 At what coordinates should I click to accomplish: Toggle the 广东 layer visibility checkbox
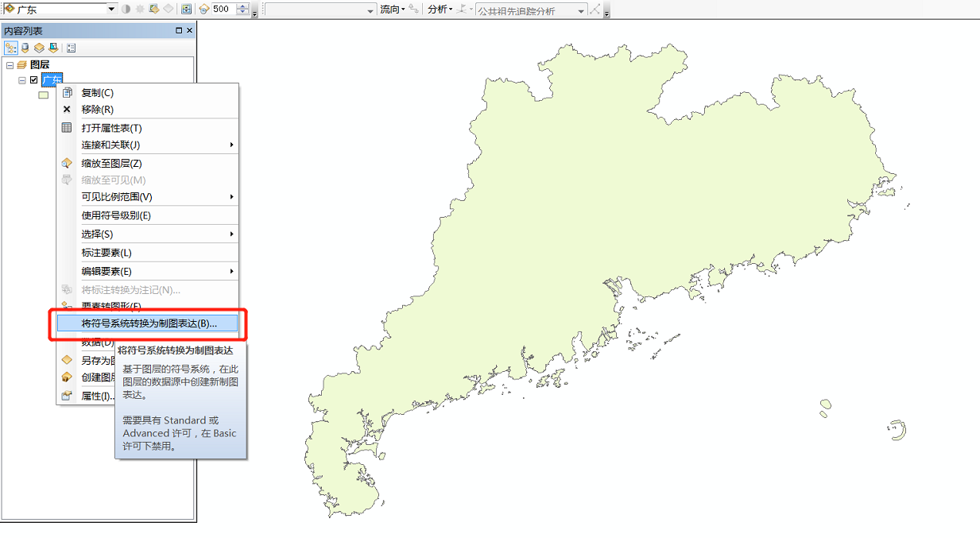(33, 80)
